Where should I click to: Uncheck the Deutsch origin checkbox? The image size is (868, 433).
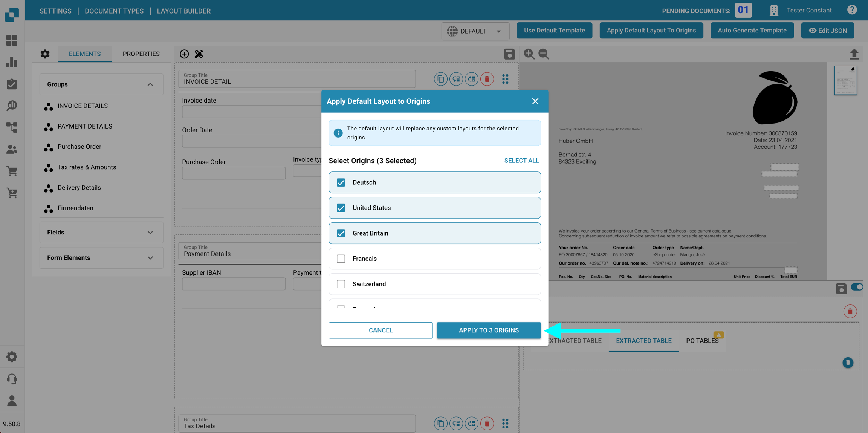coord(341,182)
